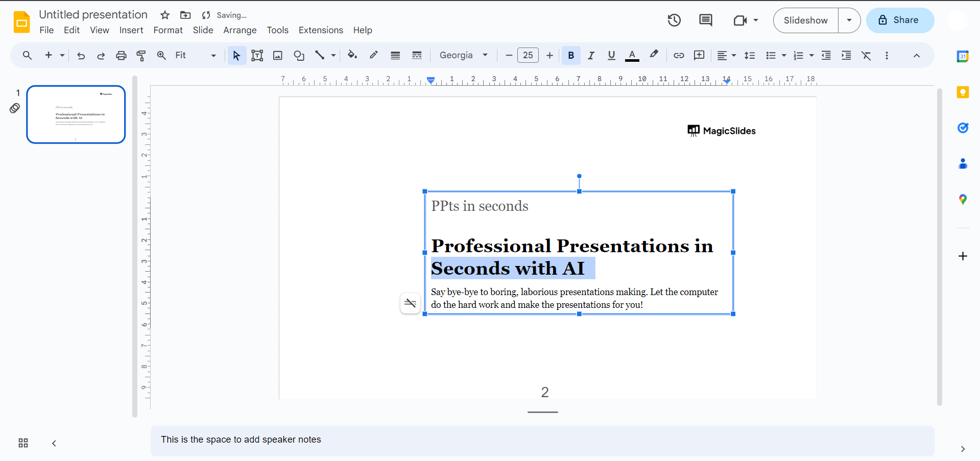The width and height of the screenshot is (980, 461).
Task: Click the insert image icon
Action: click(x=278, y=56)
